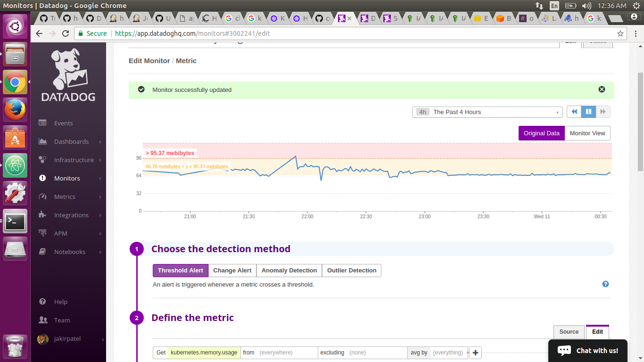Open Ubuntu Software from the dock
The height and width of the screenshot is (362, 644).
pyautogui.click(x=15, y=138)
